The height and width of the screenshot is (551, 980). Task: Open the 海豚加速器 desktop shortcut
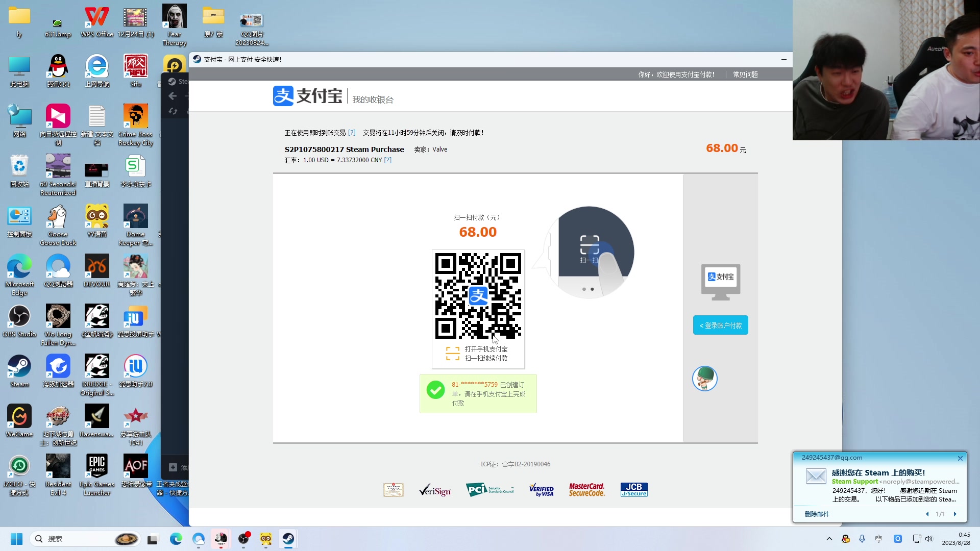(58, 371)
